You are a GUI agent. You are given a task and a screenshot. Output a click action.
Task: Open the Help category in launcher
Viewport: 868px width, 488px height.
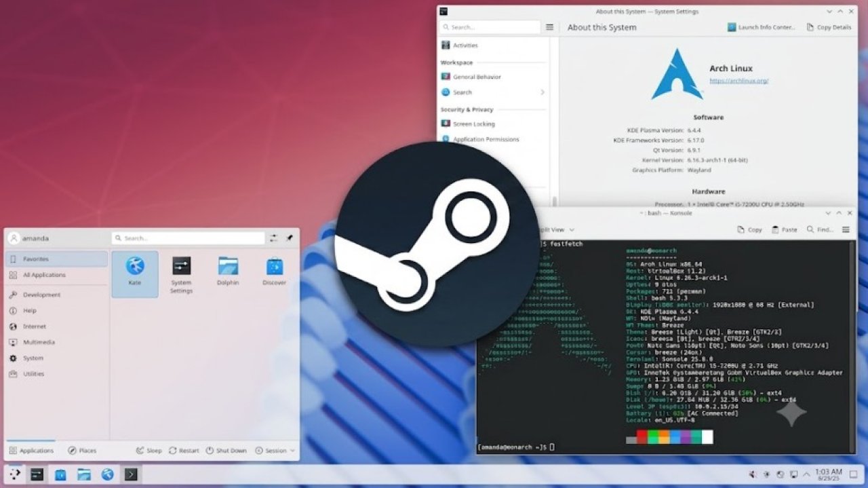(57, 310)
